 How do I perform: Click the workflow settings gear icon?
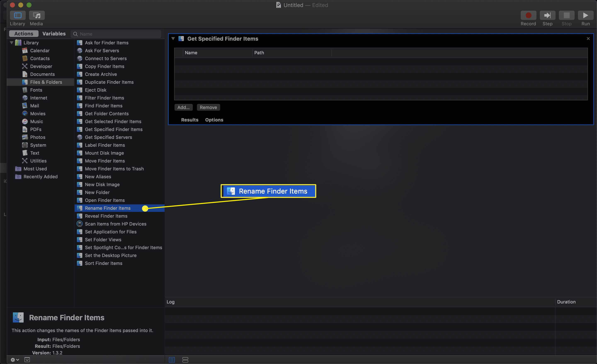(13, 360)
